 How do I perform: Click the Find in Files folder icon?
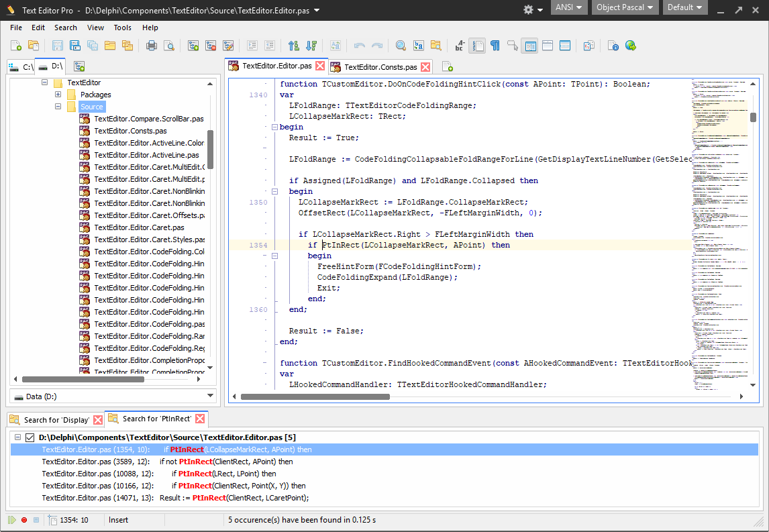coord(436,46)
